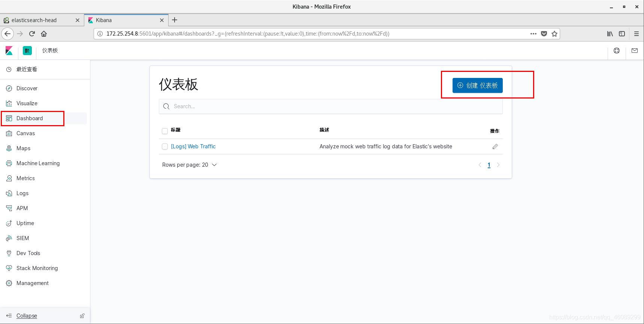The image size is (644, 324).
Task: Click the previous page arrow
Action: 480,165
